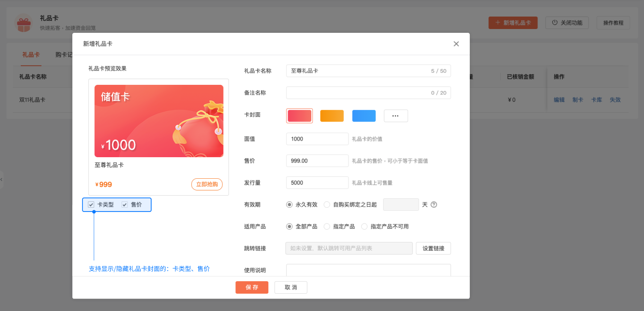Screen dimensions: 644x311
Task: Expand the left sidebar collapse handle
Action: click(2, 179)
